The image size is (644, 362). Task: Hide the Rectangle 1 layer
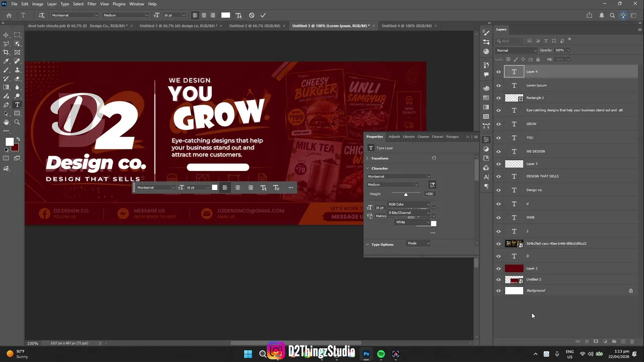click(x=499, y=98)
